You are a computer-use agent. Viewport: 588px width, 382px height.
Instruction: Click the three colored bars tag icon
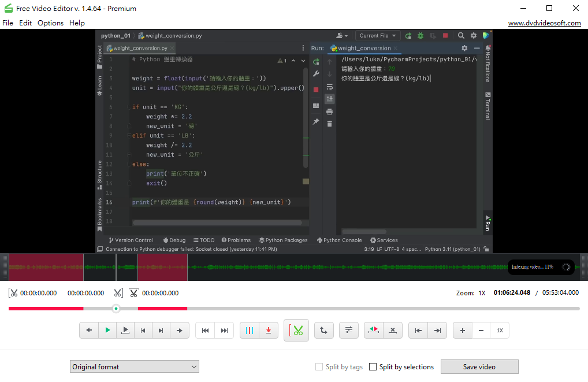coord(250,331)
